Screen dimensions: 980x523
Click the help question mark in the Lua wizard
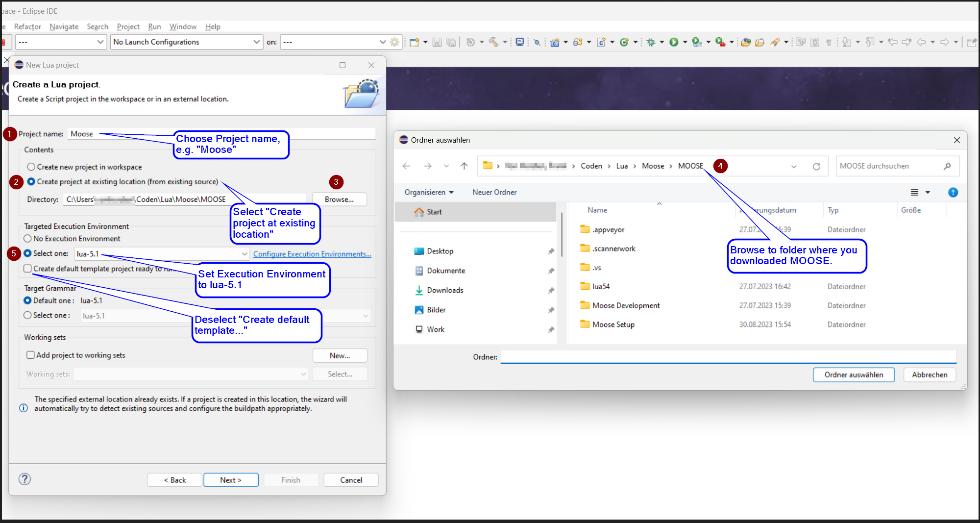pos(24,479)
